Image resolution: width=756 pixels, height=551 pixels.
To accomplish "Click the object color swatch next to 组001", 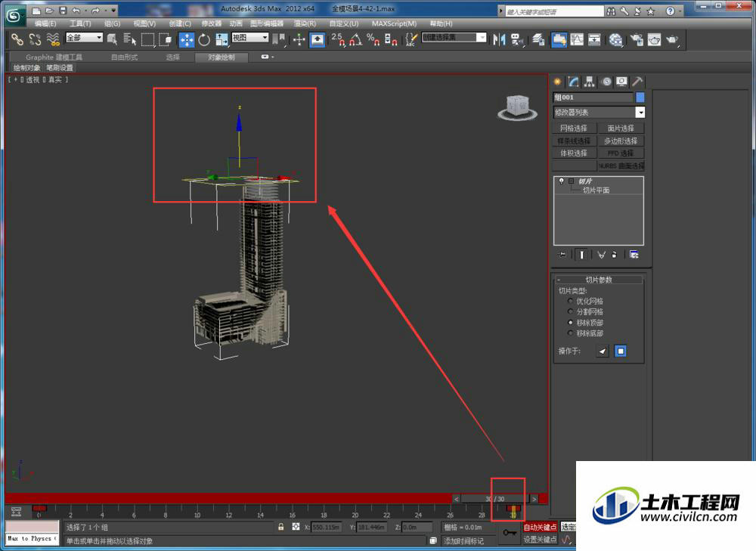I will pyautogui.click(x=640, y=98).
